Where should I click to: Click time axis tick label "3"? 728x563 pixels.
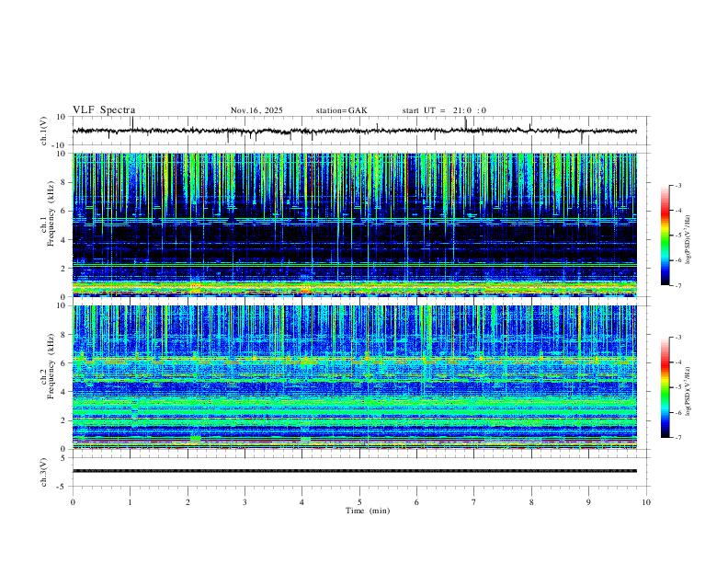point(245,502)
